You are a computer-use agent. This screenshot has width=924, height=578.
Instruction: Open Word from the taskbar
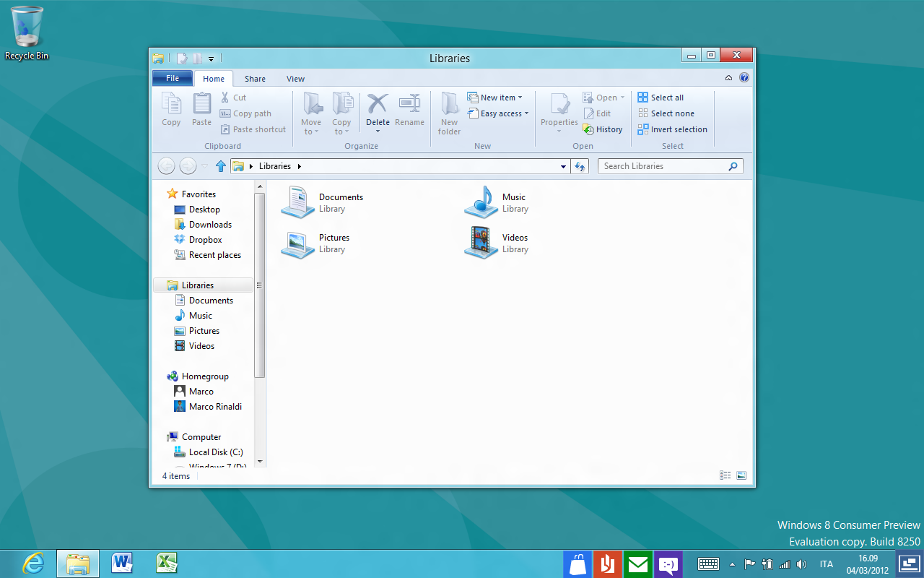122,564
